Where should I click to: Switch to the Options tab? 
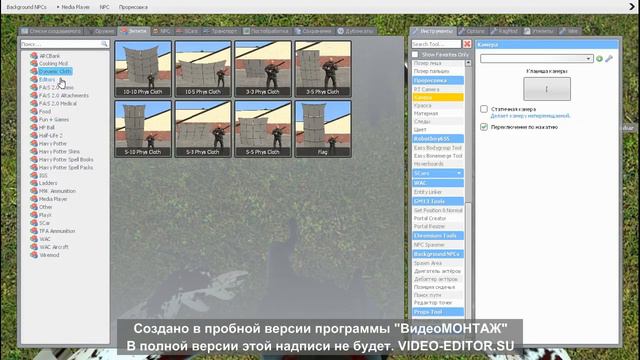(x=471, y=31)
